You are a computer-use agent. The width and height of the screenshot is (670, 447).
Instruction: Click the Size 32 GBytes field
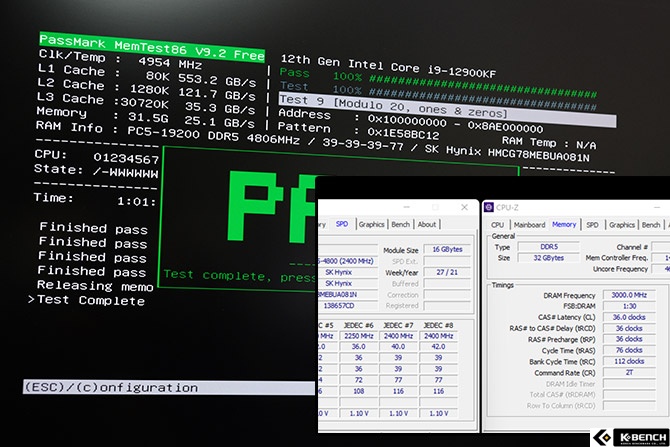coord(549,258)
